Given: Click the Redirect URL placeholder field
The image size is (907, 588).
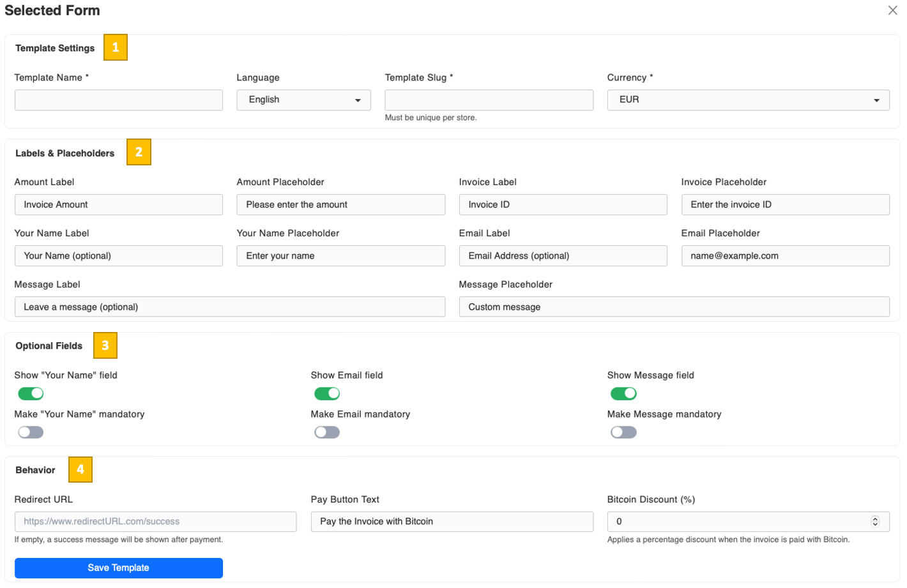Looking at the screenshot, I should click(155, 522).
